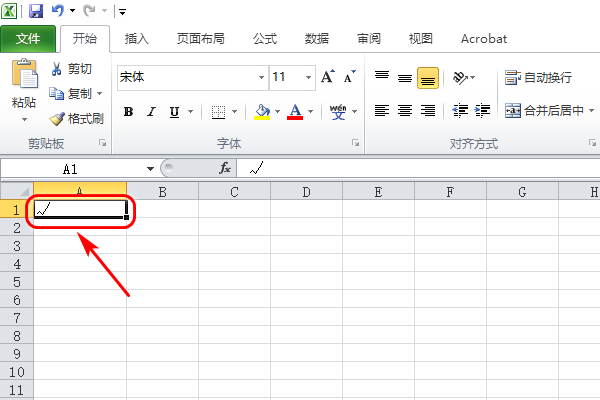Open the 剪贴板 dialog launcher

point(102,143)
